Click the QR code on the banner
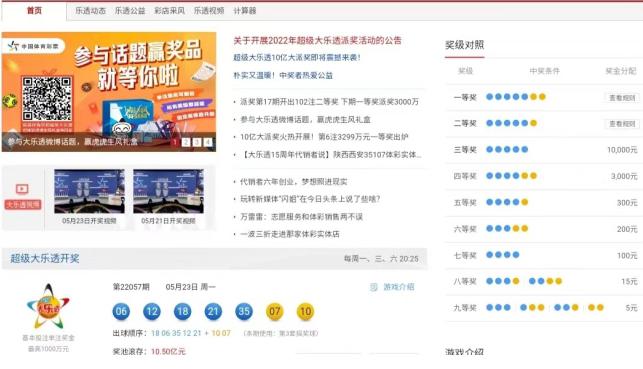The width and height of the screenshot is (643, 369). tap(46, 98)
